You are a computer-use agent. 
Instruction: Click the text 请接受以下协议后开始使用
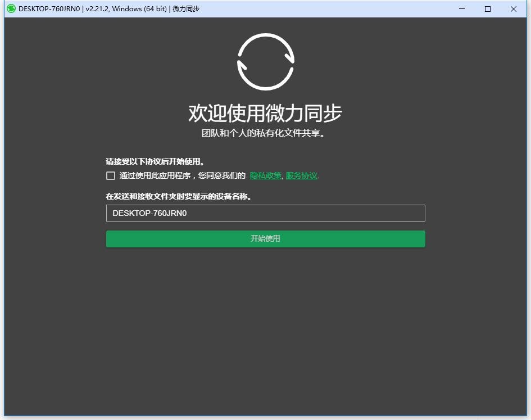click(x=155, y=161)
